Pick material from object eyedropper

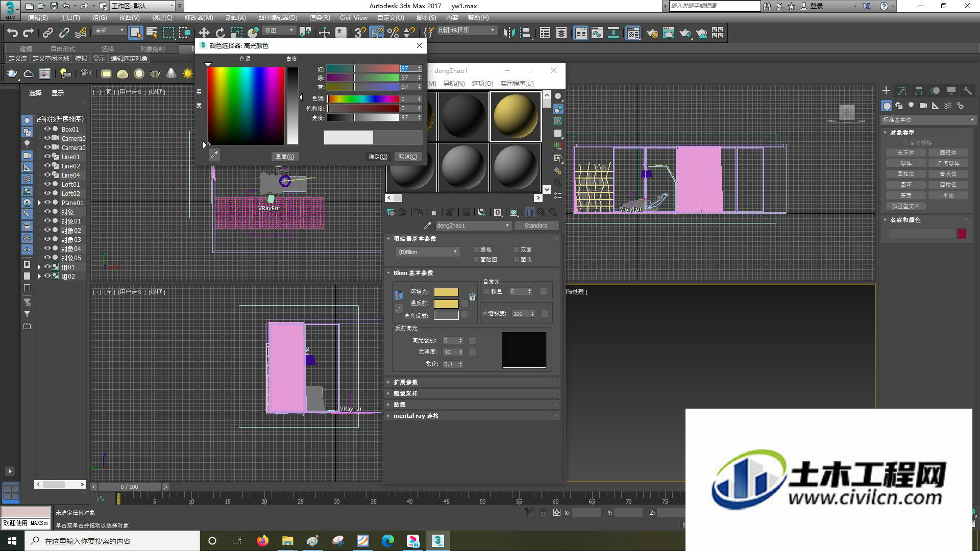428,225
